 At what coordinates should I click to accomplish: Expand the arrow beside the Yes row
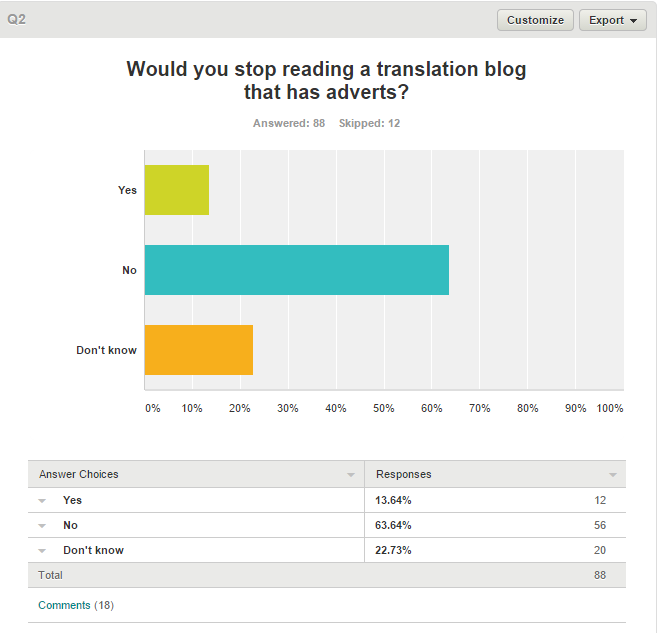tap(42, 501)
